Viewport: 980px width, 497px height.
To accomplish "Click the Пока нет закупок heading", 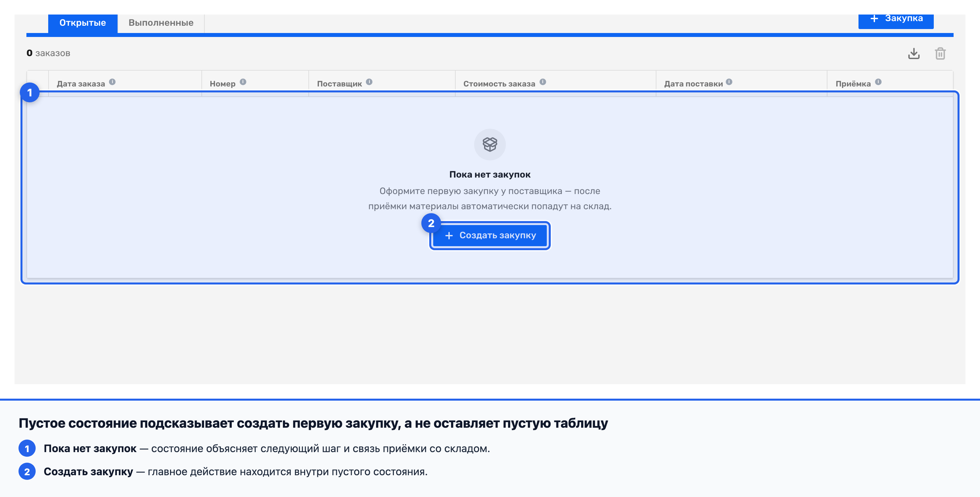I will point(490,175).
